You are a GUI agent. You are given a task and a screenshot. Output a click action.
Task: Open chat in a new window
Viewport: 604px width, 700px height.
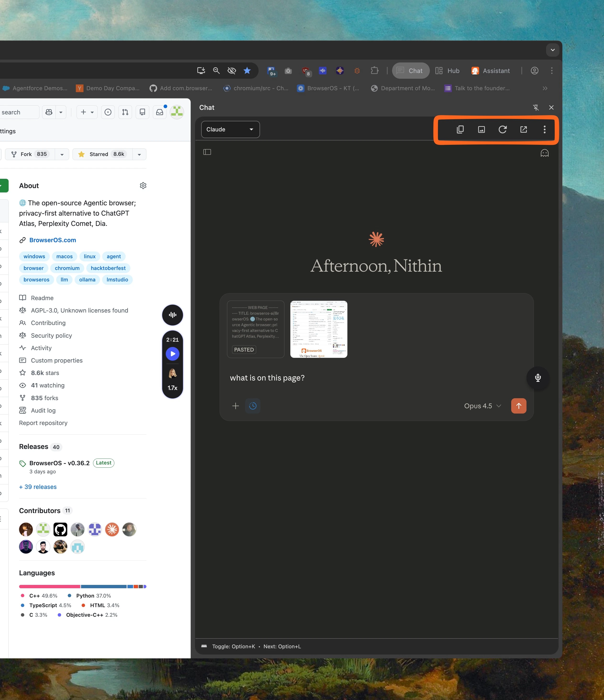(523, 129)
